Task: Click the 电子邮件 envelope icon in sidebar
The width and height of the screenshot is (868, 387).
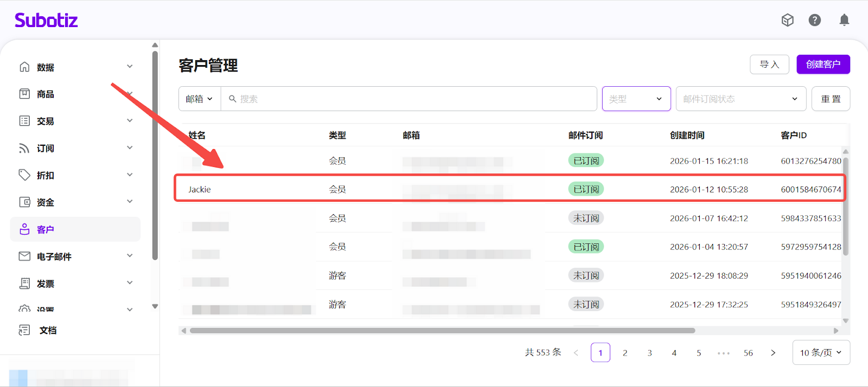Action: tap(24, 256)
